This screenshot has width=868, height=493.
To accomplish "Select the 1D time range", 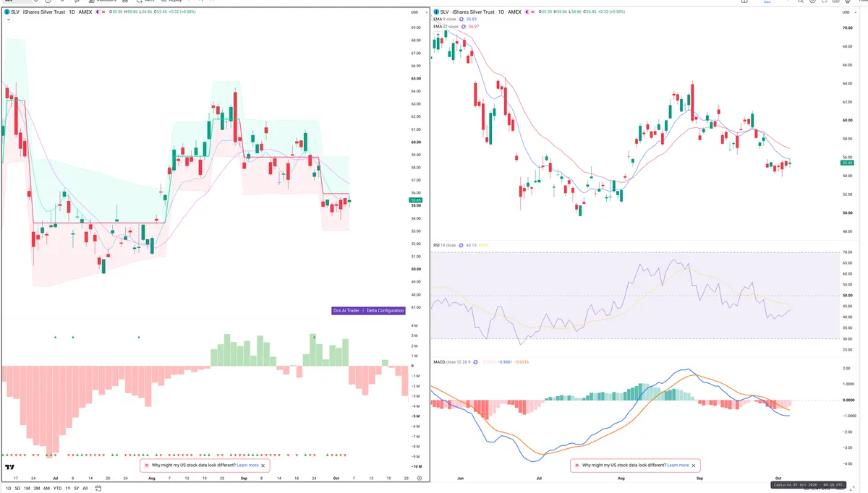I will [x=9, y=489].
